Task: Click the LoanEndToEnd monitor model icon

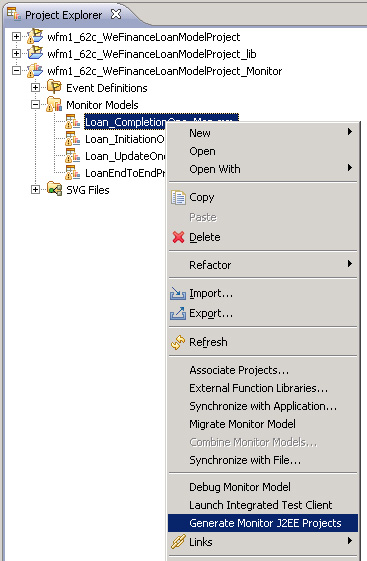Action: pyautogui.click(x=73, y=173)
